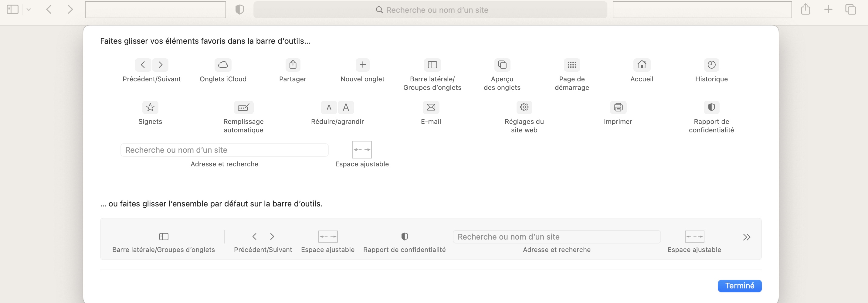The image size is (868, 303).
Task: Click the Nouvel onglet plus icon
Action: (362, 65)
